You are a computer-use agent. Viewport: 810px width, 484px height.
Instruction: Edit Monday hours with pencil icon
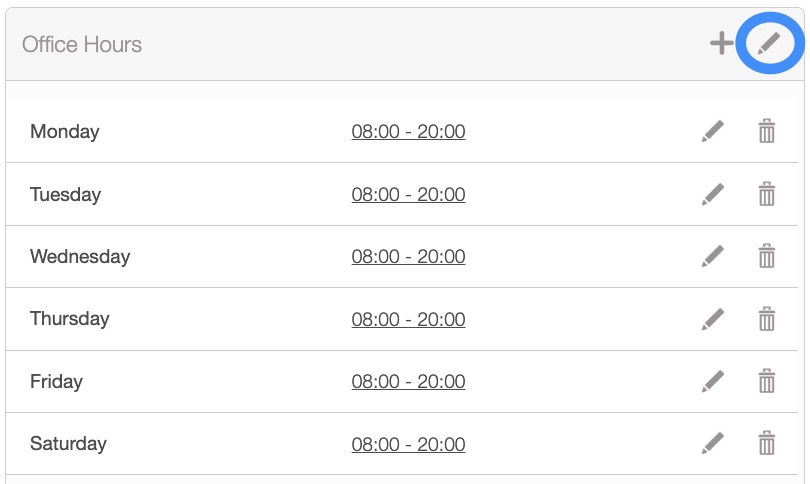[713, 131]
